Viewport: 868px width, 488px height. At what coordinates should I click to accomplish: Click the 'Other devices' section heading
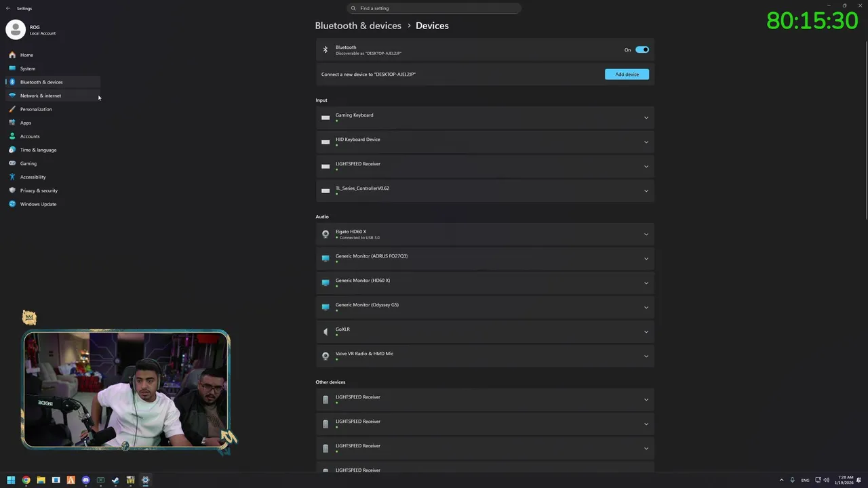pyautogui.click(x=330, y=382)
